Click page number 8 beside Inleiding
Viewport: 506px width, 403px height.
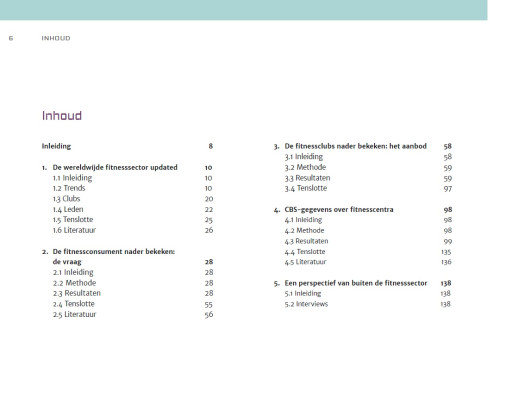tap(211, 146)
